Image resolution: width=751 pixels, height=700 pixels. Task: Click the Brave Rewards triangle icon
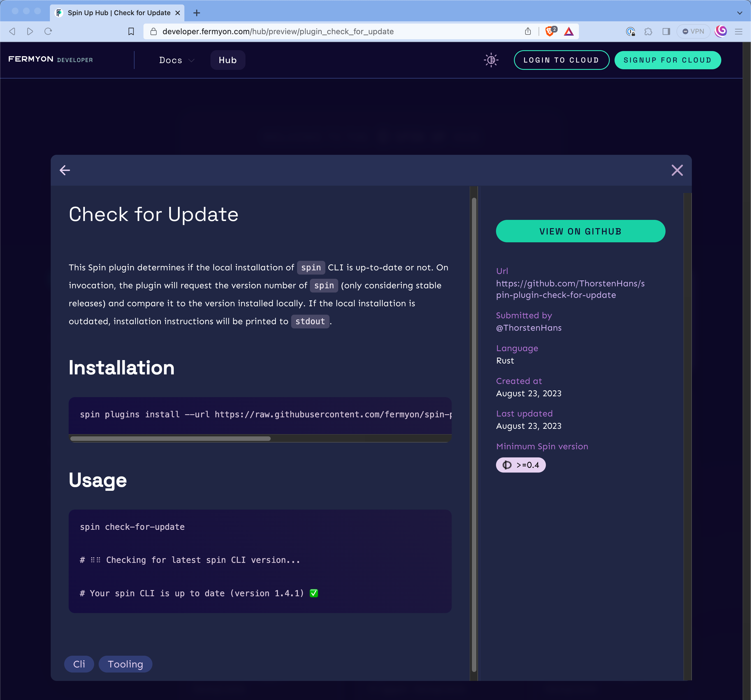coord(569,31)
